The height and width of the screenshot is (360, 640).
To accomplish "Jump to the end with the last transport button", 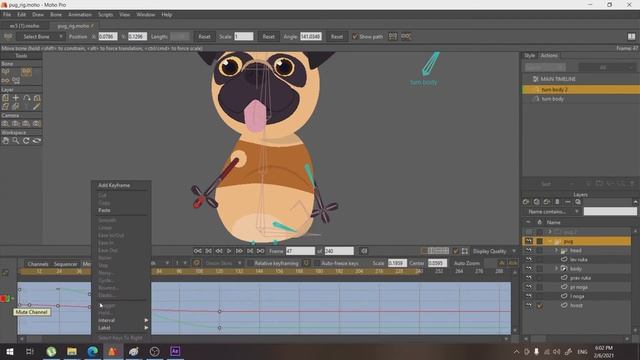I will pyautogui.click(x=260, y=251).
